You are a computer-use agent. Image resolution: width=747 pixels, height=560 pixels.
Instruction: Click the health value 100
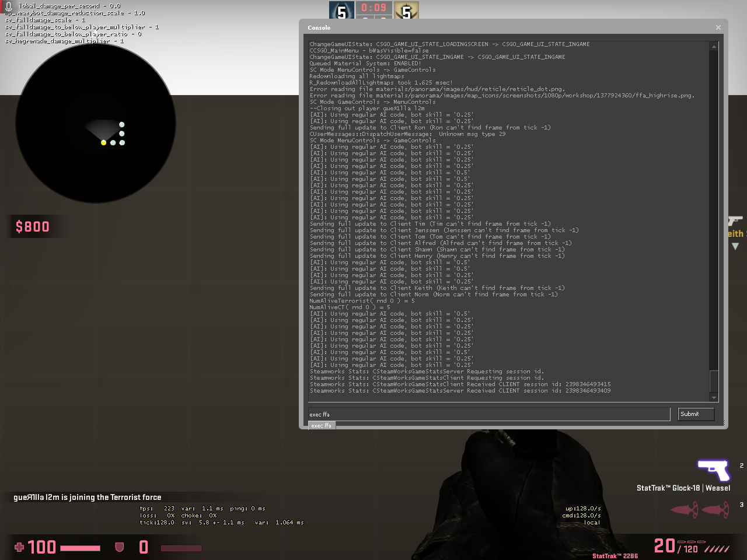(x=42, y=547)
